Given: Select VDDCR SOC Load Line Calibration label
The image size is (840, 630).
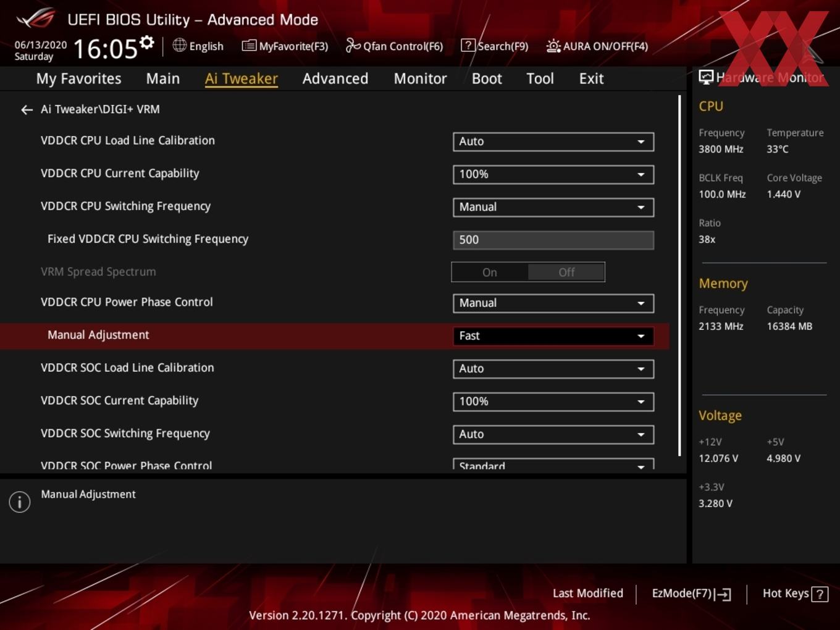Looking at the screenshot, I should click(127, 367).
